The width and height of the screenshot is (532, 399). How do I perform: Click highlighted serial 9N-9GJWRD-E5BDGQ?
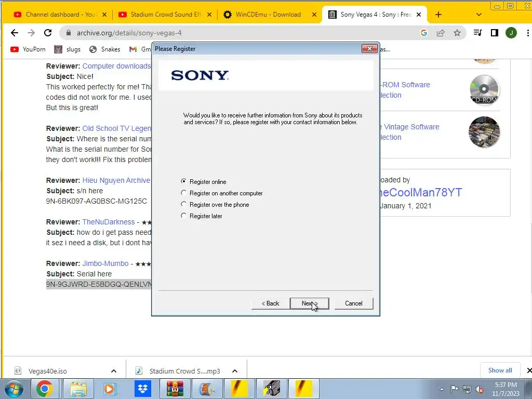pos(99,284)
